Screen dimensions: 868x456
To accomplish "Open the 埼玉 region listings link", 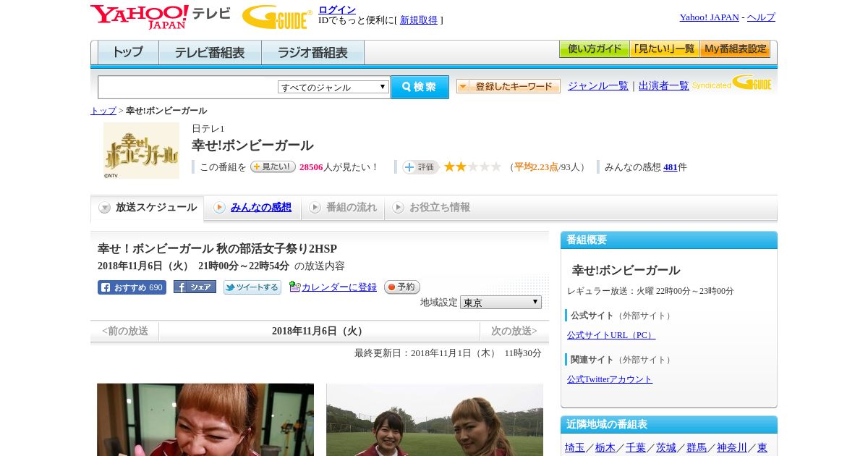I will point(575,447).
